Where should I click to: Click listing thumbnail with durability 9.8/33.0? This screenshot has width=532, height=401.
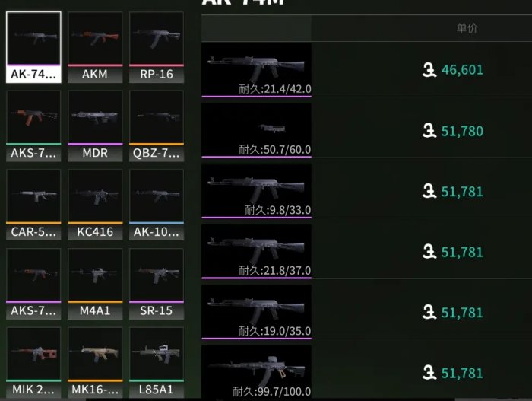[257, 191]
